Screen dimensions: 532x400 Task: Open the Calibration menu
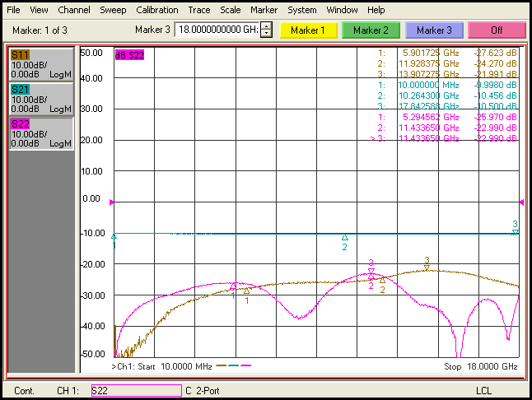pos(157,10)
